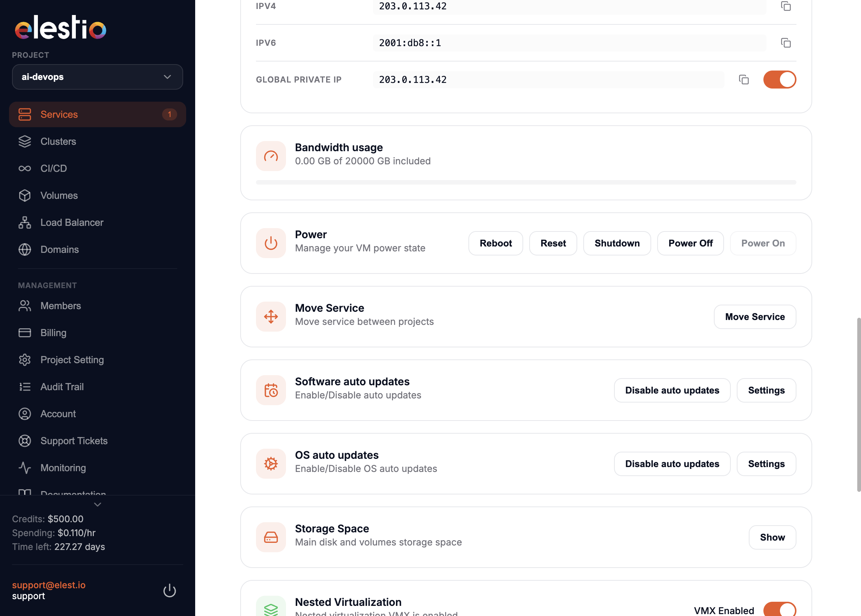Click the Move Service button

coord(755,317)
